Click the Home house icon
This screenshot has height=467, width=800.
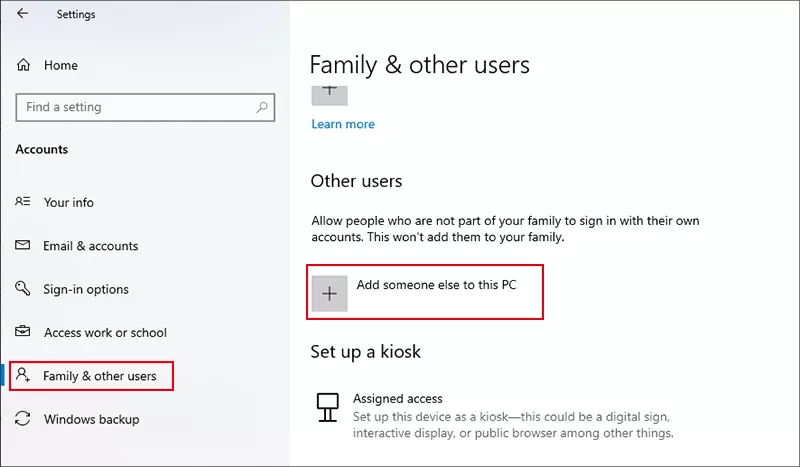(24, 65)
